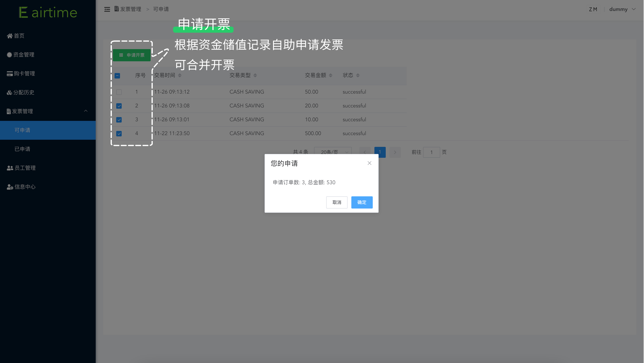Click the cubes icon beside 分配历史
The height and width of the screenshot is (363, 644).
pyautogui.click(x=9, y=93)
